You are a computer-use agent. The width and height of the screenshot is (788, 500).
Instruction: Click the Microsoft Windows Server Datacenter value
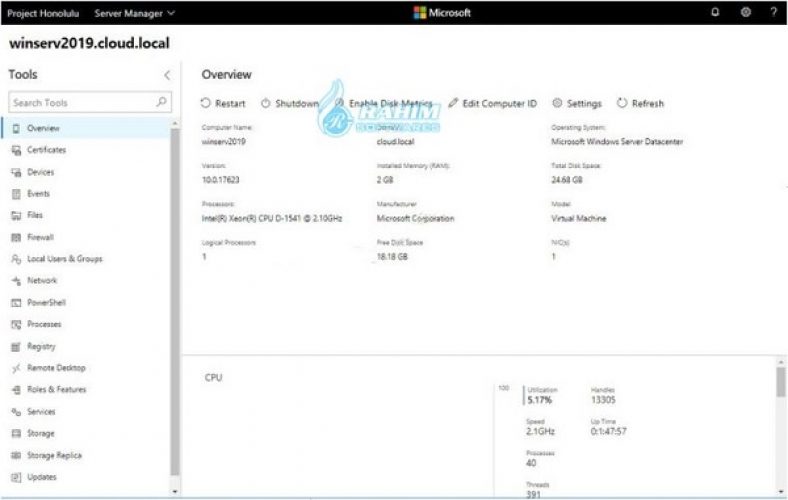617,142
